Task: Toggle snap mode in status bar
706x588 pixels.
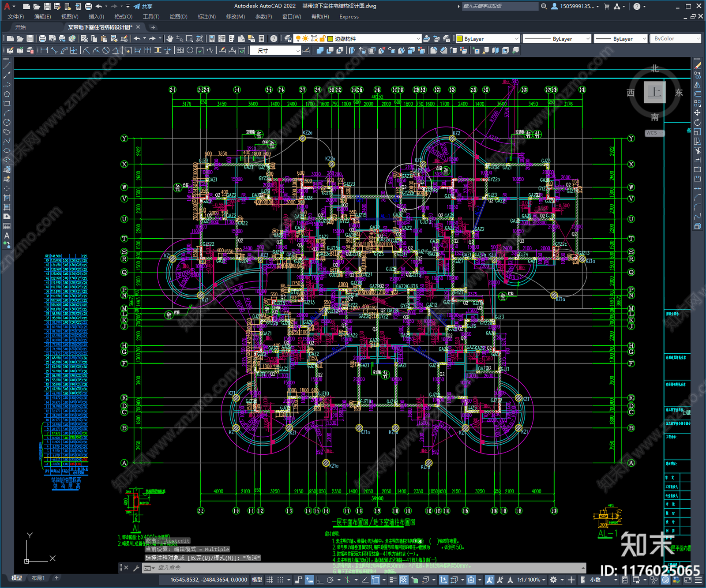Action: coord(280,580)
